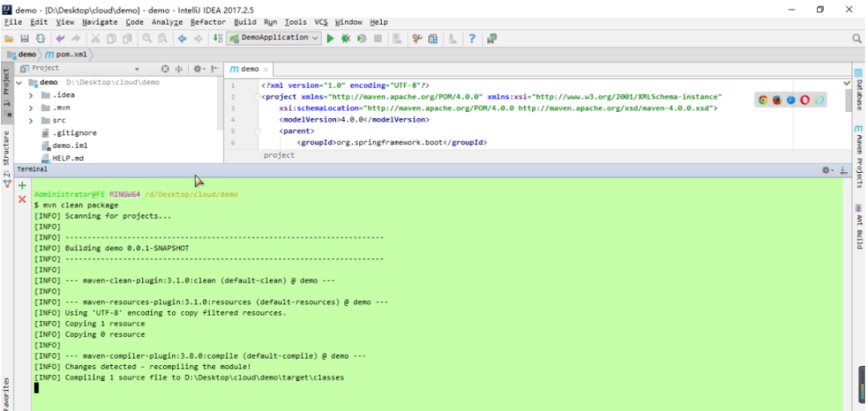The height and width of the screenshot is (411, 868).
Task: Collapse the demo root project node
Action: coord(19,83)
